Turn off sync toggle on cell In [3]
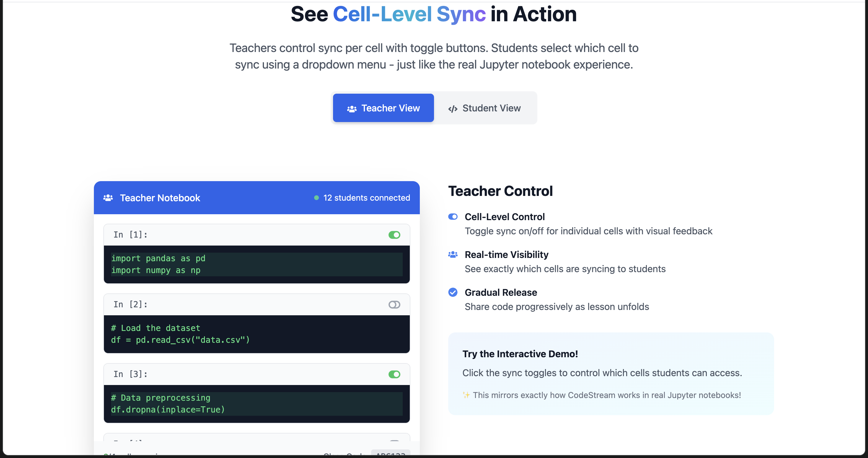Screen dimensions: 868x458 [x=394, y=374]
